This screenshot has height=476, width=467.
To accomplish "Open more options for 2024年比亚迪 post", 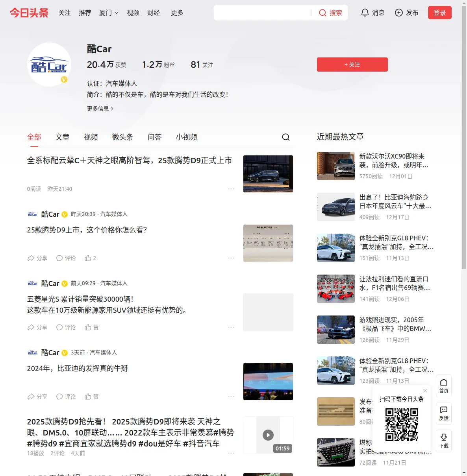I will point(231,397).
